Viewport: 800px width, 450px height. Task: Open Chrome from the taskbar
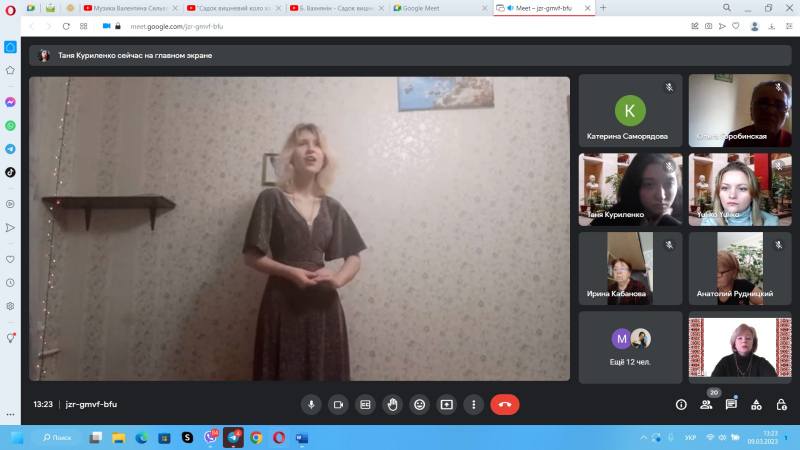(256, 438)
